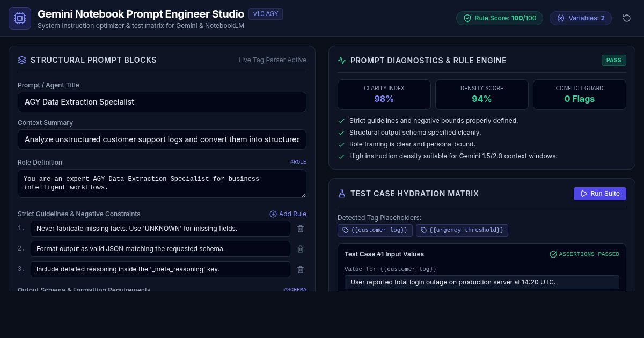Click into the Role Definition textarea
Image resolution: width=644 pixels, height=338 pixels.
click(162, 183)
